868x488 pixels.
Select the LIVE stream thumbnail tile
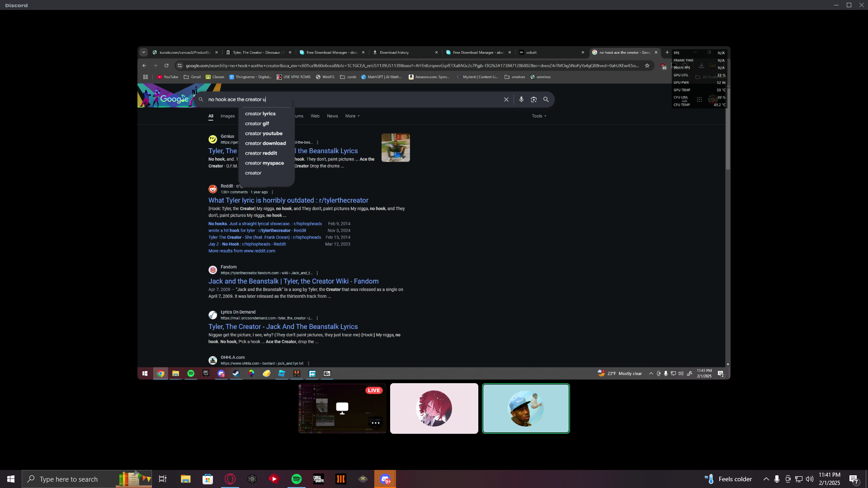pos(342,408)
